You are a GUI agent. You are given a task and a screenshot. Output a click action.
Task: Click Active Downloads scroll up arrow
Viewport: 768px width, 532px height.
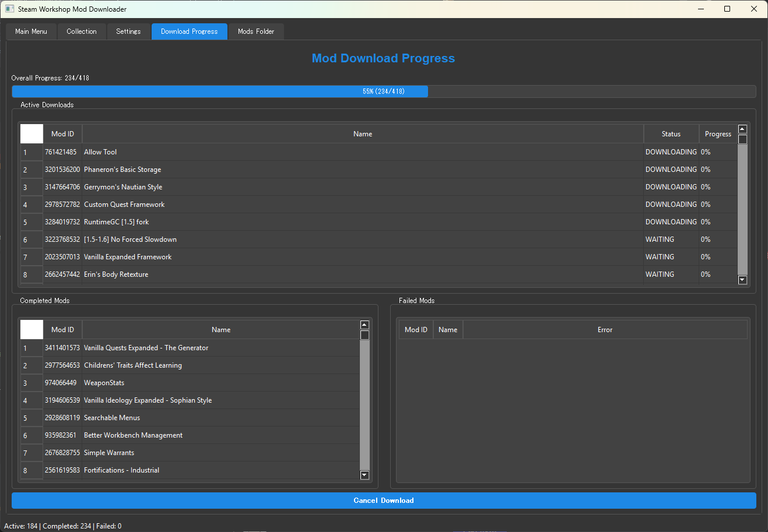(742, 129)
